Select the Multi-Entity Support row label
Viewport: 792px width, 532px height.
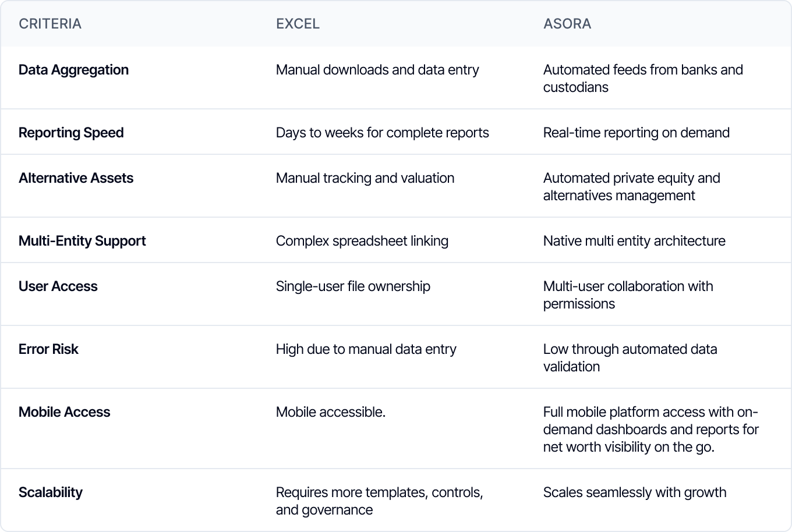pyautogui.click(x=82, y=241)
